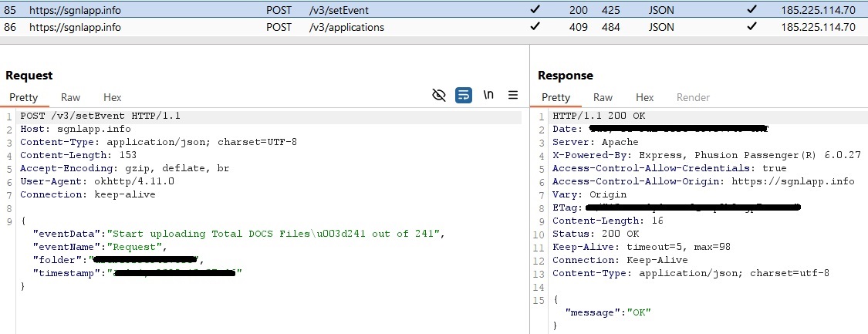Click the "message":"OK" line in response body
Viewport: 868px width, 334px height.
pyautogui.click(x=608, y=312)
